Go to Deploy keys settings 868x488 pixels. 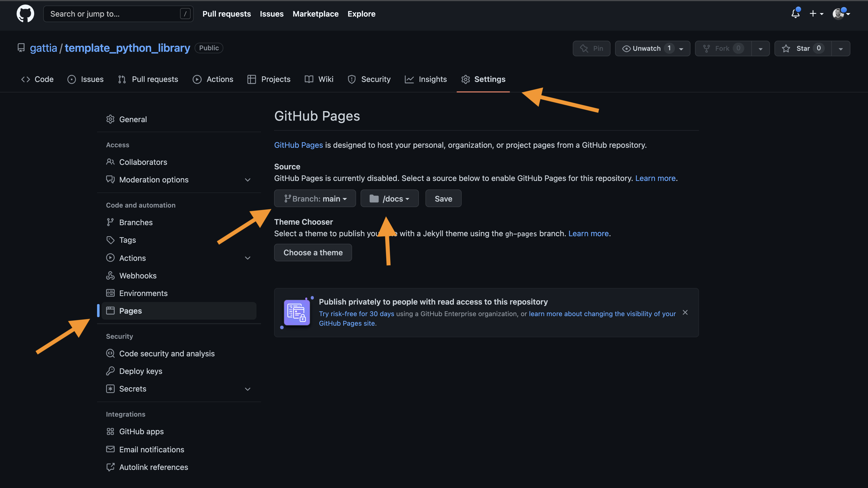pyautogui.click(x=141, y=371)
